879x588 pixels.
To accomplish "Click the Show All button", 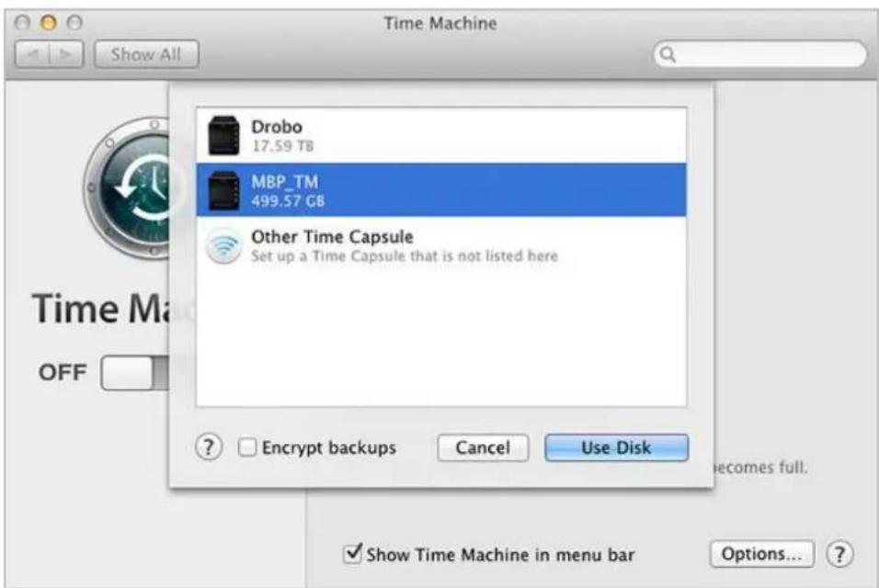I will click(146, 54).
